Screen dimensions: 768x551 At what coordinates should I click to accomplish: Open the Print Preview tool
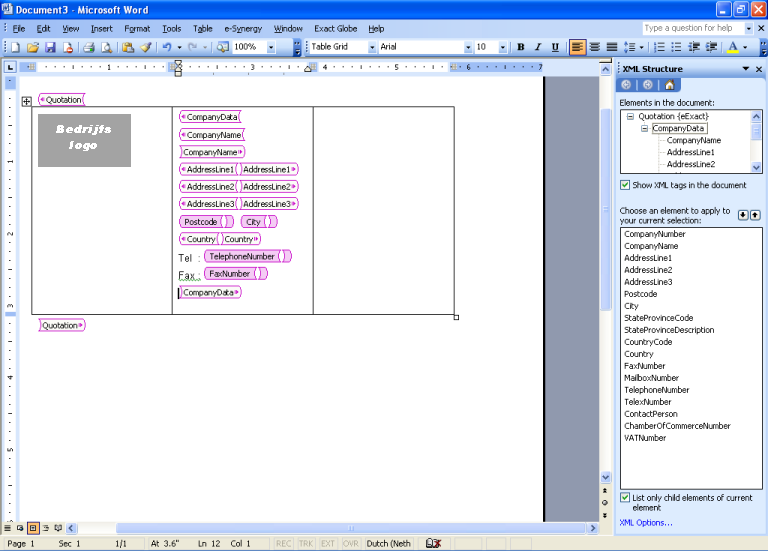[106, 47]
